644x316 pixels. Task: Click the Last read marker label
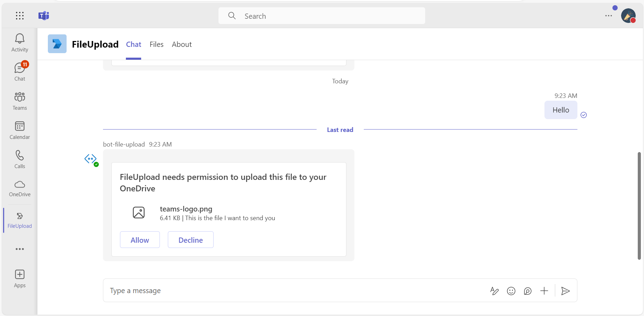tap(340, 130)
